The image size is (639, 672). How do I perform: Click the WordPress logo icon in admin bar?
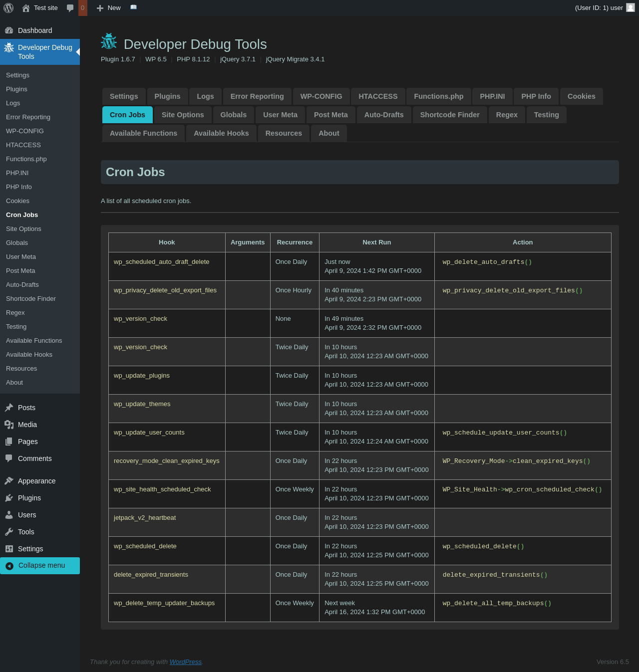pos(8,8)
